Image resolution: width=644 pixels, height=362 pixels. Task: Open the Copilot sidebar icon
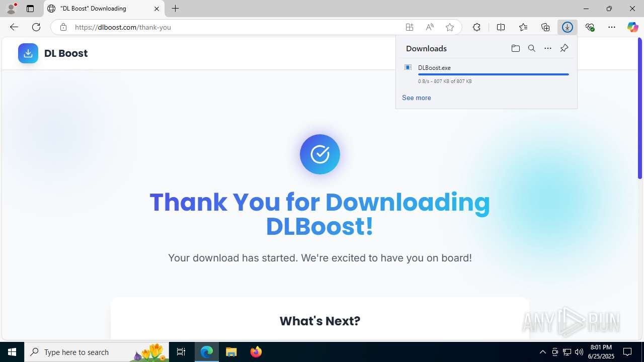632,27
